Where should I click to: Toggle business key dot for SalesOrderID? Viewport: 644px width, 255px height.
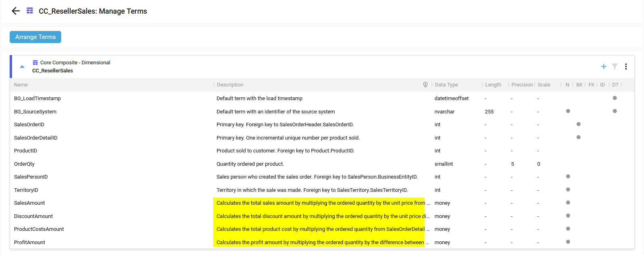pyautogui.click(x=578, y=124)
